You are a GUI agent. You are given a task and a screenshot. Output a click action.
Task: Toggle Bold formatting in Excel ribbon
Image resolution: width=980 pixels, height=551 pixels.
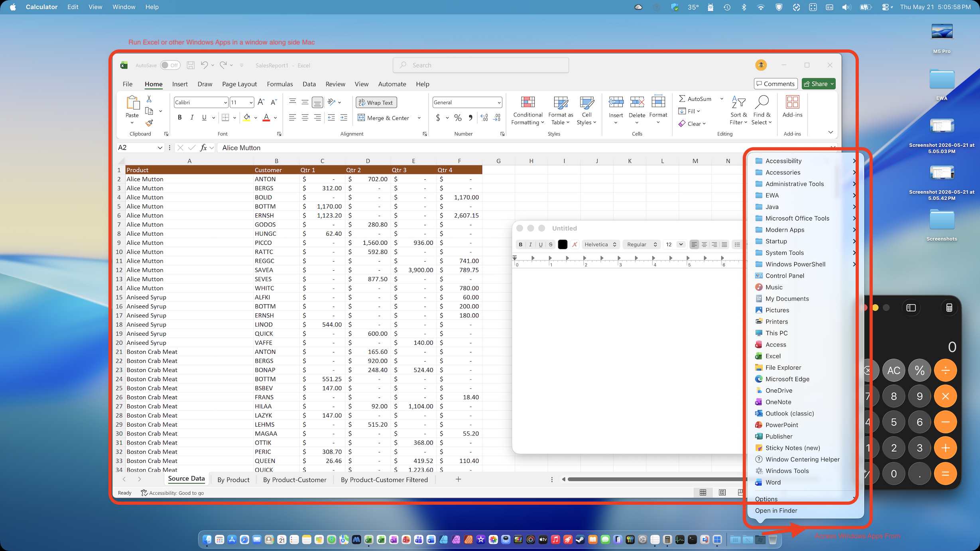click(180, 118)
